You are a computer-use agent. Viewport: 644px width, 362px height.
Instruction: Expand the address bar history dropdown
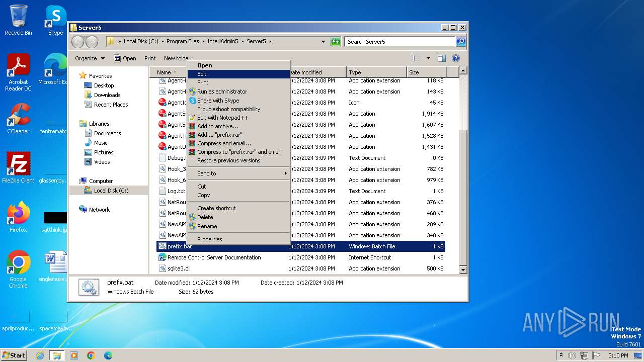tap(323, 42)
